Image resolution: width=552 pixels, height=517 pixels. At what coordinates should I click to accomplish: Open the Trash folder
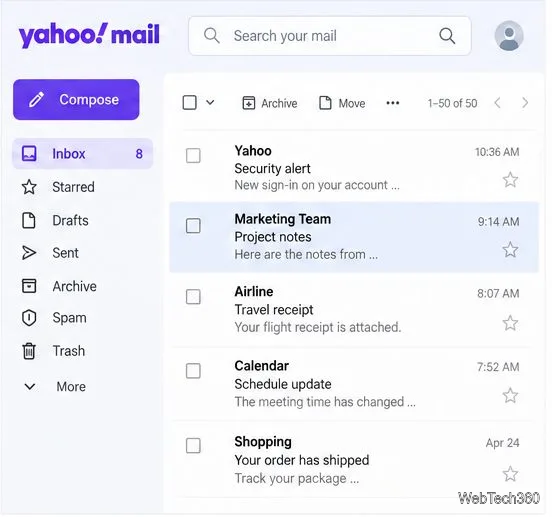[69, 351]
